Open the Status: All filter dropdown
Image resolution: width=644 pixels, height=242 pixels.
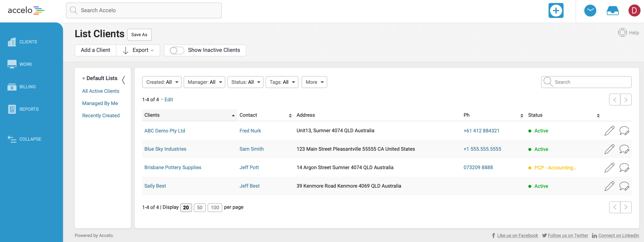[245, 82]
